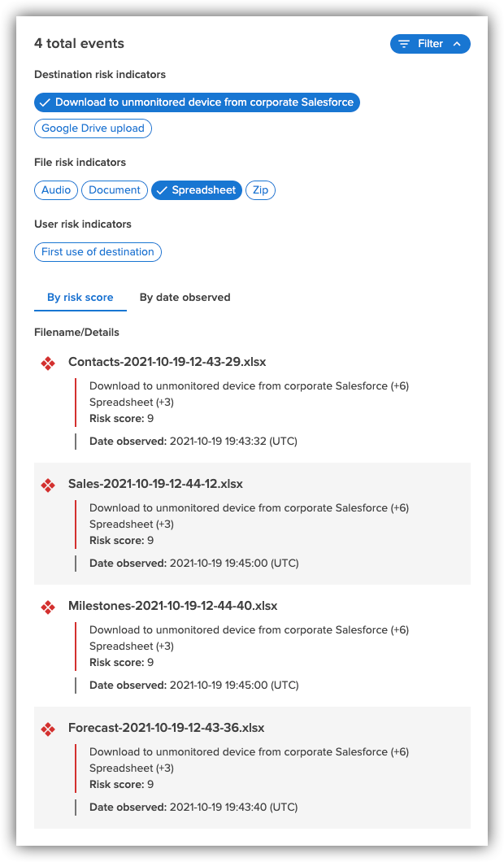This screenshot has width=504, height=862.
Task: Click the red risk icon beside Forecast file
Action: (47, 728)
